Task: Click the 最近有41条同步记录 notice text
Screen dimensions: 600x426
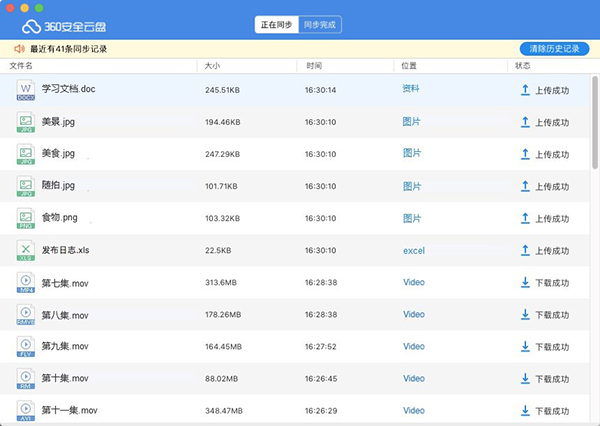Action: 68,49
